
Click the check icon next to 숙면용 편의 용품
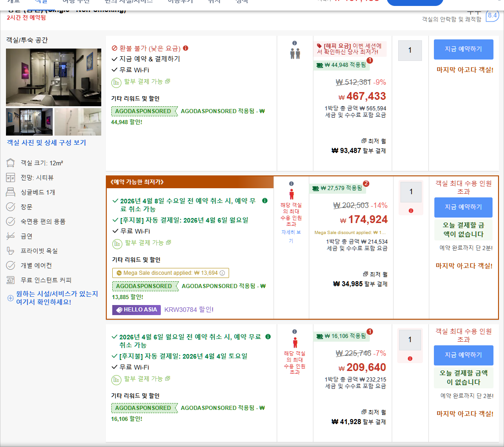click(11, 221)
